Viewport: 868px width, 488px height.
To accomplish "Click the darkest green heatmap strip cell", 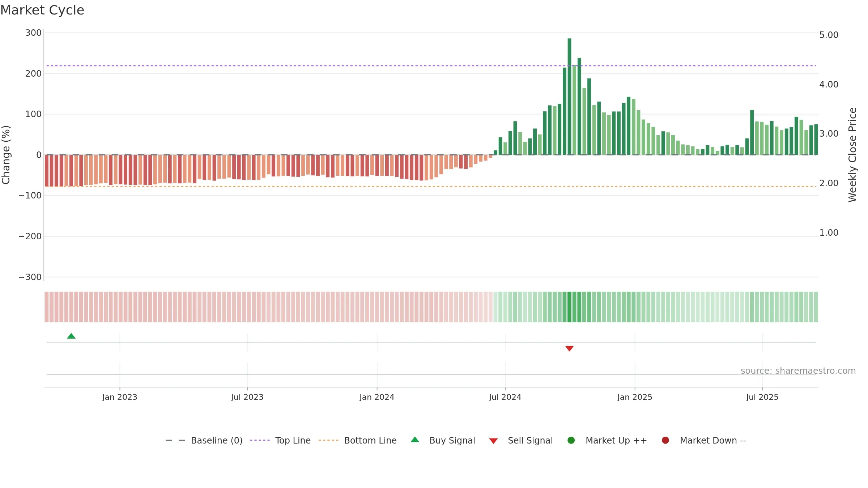I will click(569, 307).
